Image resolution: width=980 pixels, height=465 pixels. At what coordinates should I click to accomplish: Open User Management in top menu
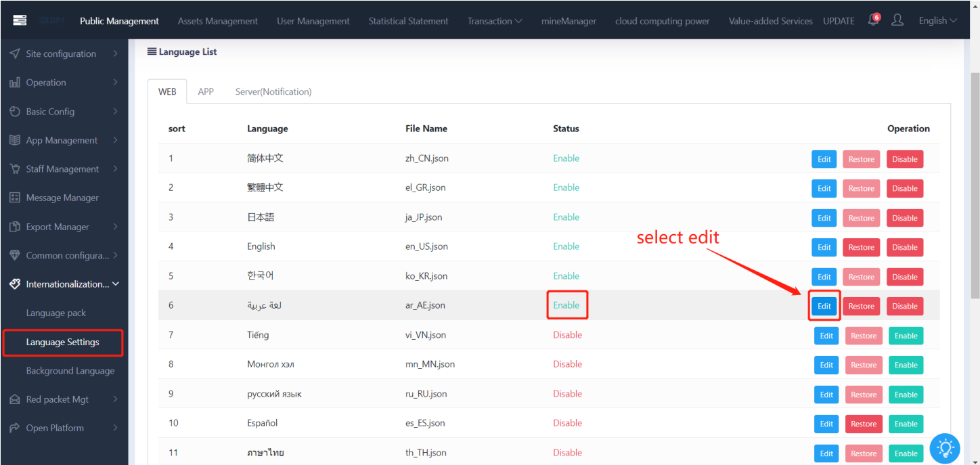tap(313, 21)
